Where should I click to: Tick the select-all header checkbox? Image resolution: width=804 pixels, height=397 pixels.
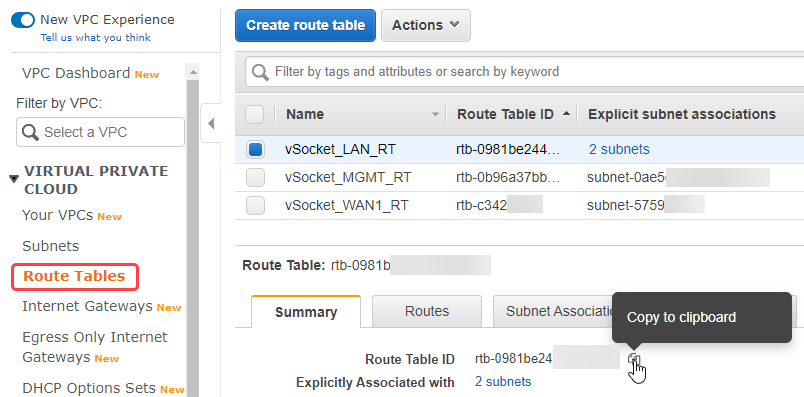[254, 114]
